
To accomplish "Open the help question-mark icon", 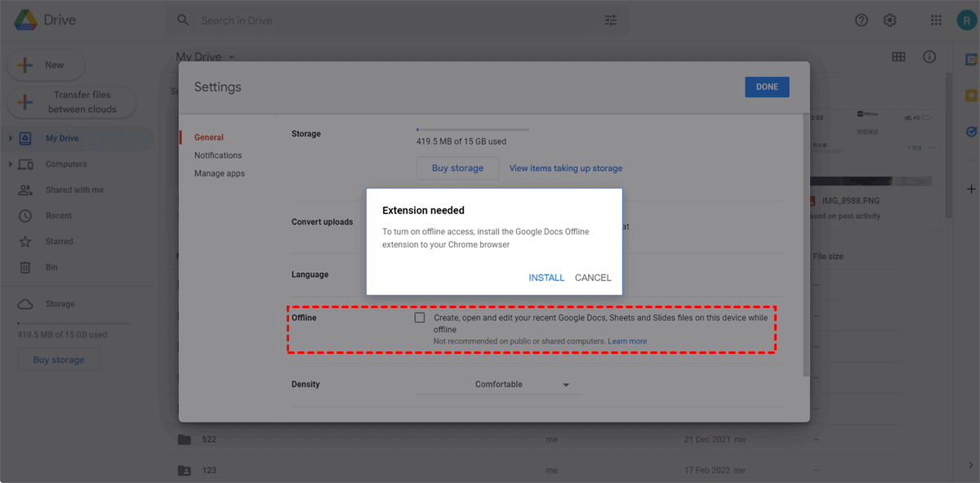I will coord(862,20).
